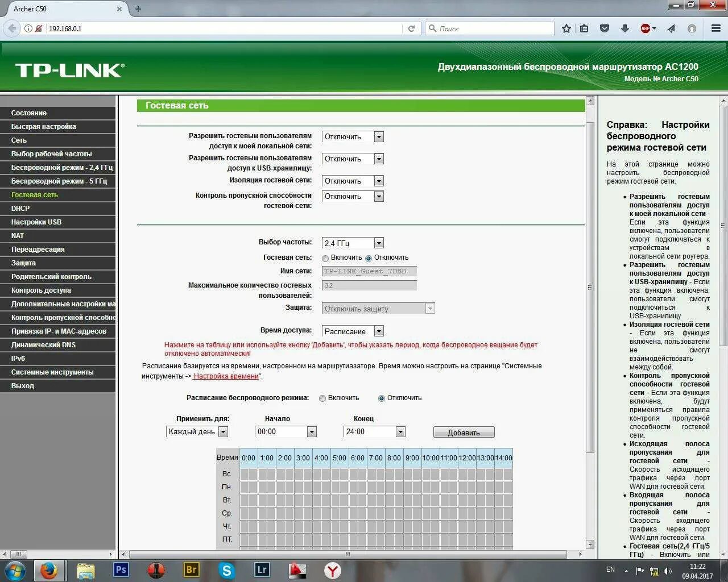The width and height of the screenshot is (728, 582).
Task: Click the EN language indicator
Action: click(x=610, y=569)
